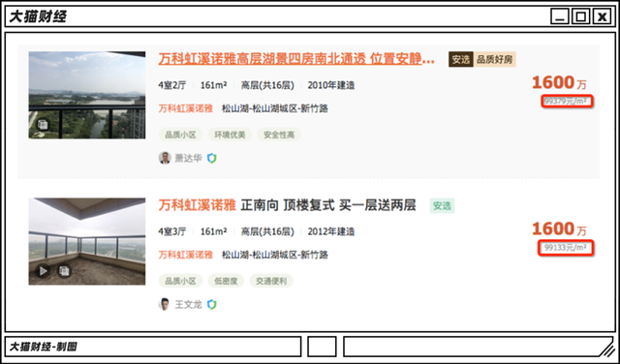Select the 环境优美 tag

coord(230,135)
